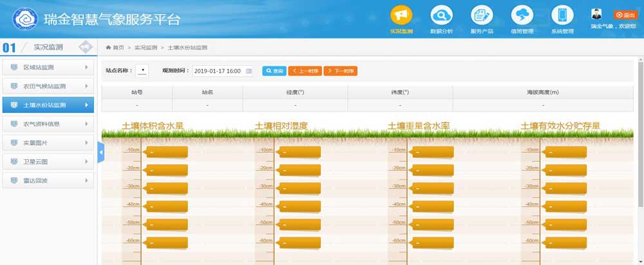Open the 实况监测 megaphone icon
The image size is (644, 265).
click(401, 15)
